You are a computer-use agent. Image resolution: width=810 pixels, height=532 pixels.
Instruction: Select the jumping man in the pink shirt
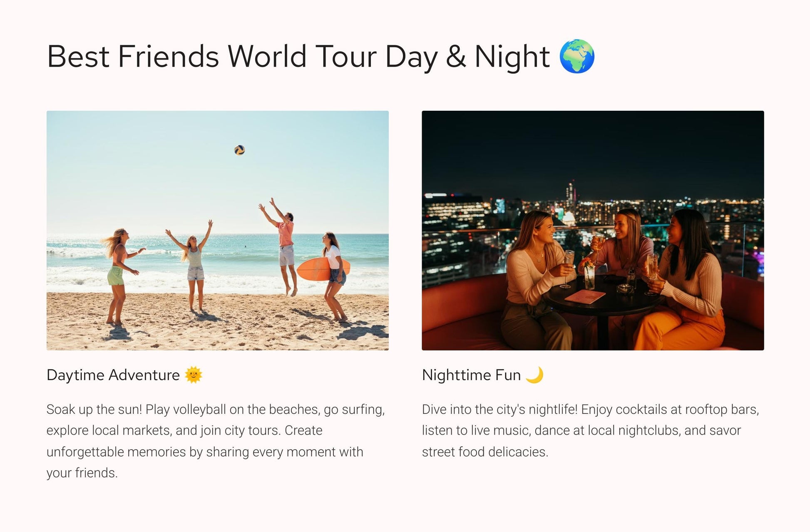tap(286, 246)
